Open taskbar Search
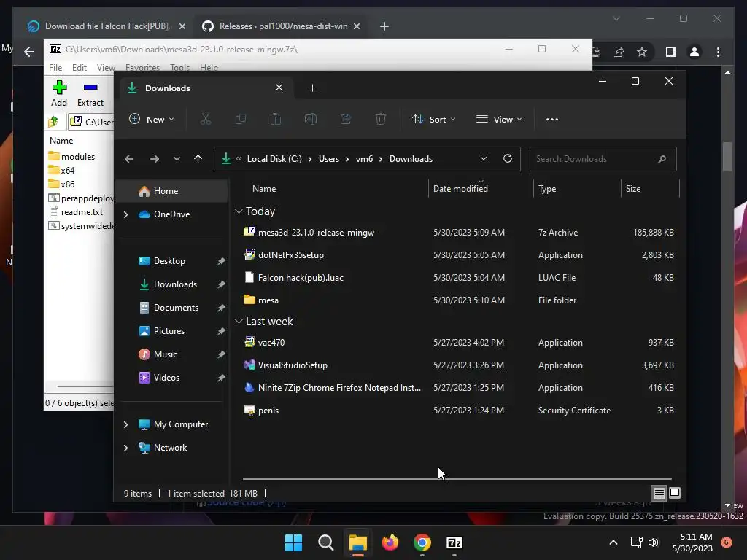 tap(326, 542)
